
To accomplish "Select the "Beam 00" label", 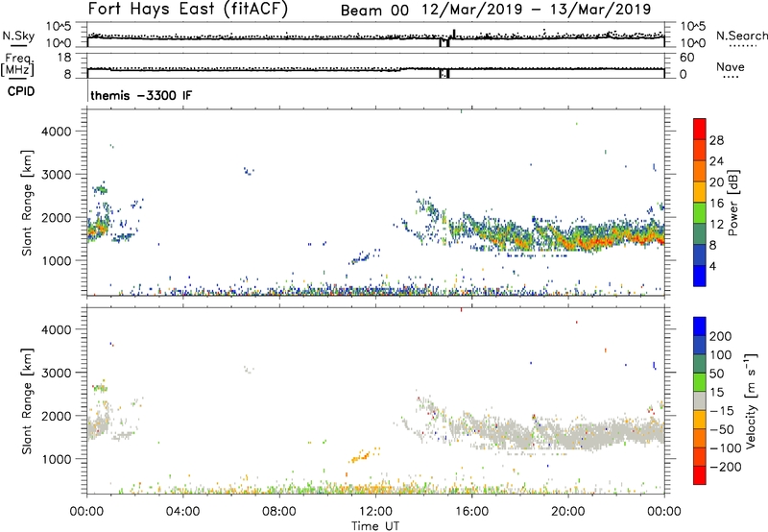I will (374, 11).
